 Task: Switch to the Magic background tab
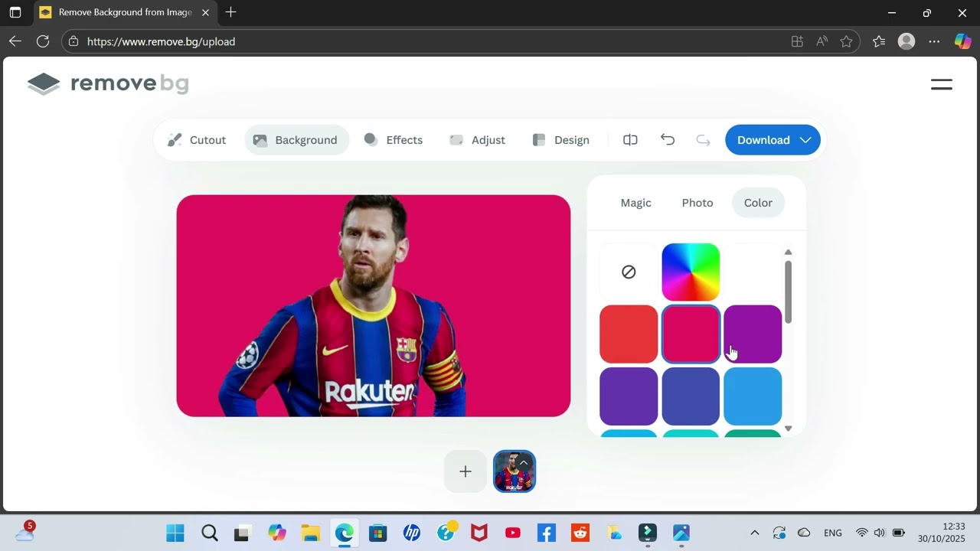point(635,203)
